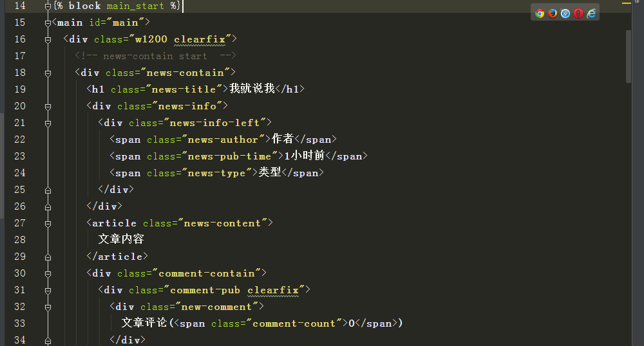
Task: Collapse comment-pub div fold on line 31
Action: [x=48, y=291]
